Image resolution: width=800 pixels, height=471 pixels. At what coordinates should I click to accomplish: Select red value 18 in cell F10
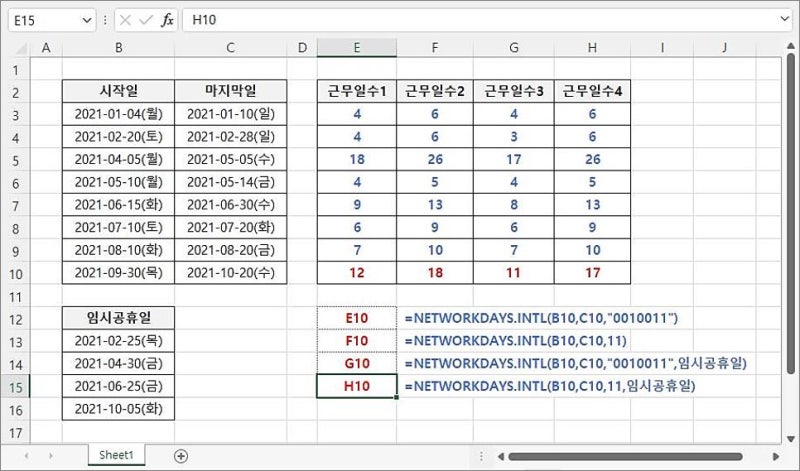point(435,272)
